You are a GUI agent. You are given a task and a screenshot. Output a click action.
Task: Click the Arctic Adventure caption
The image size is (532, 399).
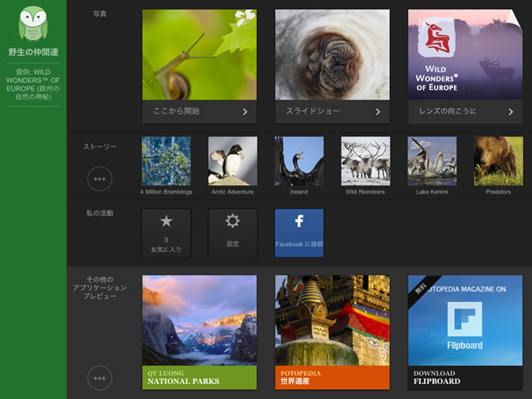(233, 192)
